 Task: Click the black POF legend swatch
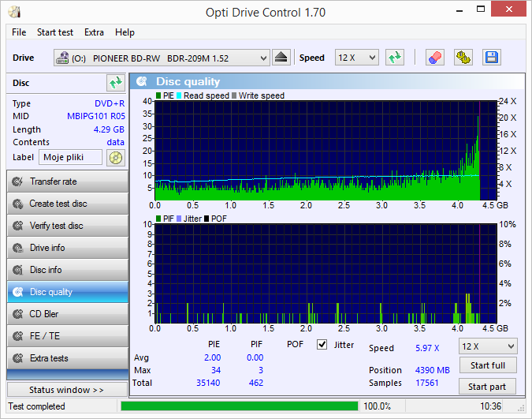click(x=206, y=219)
